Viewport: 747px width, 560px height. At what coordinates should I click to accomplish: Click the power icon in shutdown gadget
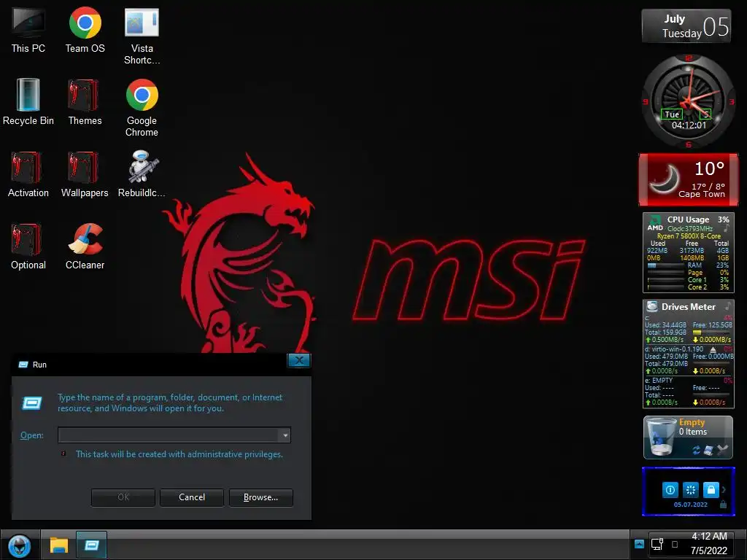[x=670, y=489]
